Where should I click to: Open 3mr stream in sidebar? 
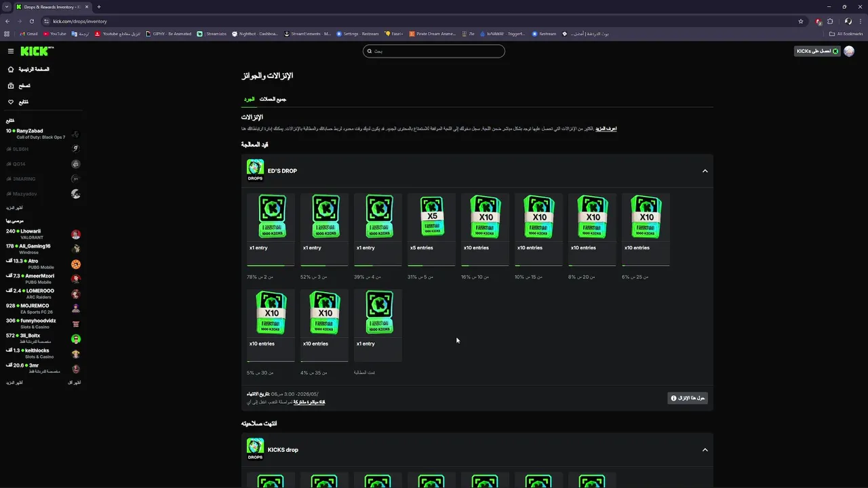click(x=43, y=368)
